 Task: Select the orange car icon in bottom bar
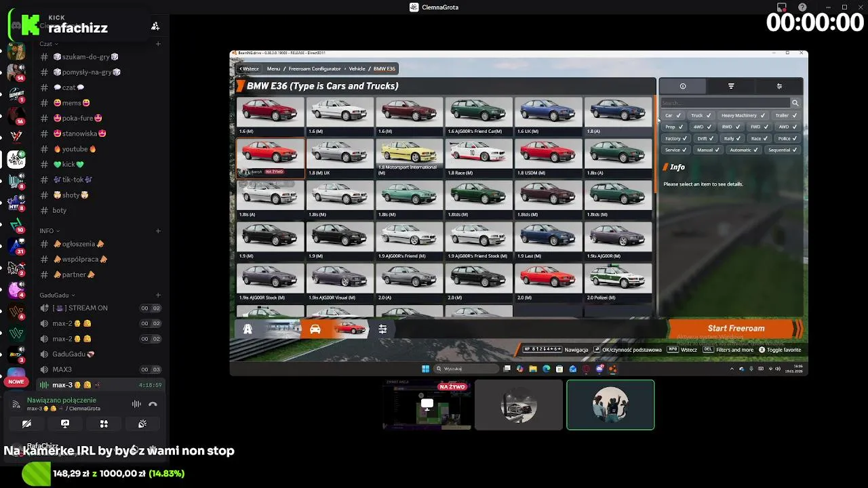(x=315, y=329)
